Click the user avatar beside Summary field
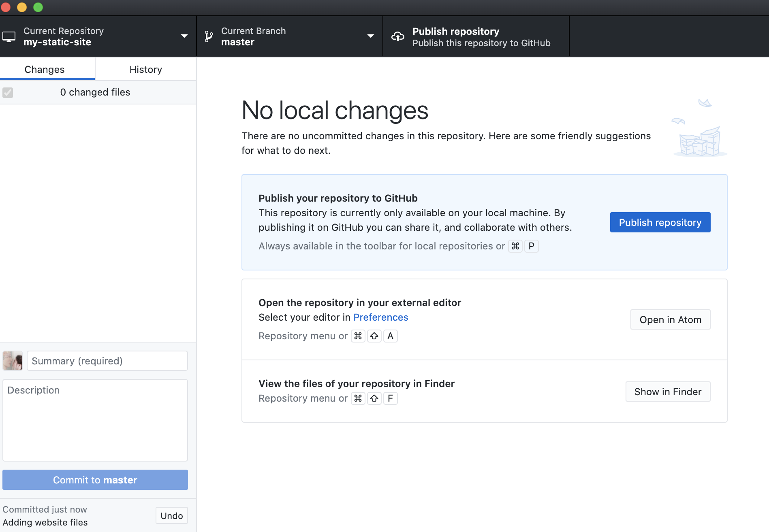Screen dimensions: 769x532 coord(13,360)
